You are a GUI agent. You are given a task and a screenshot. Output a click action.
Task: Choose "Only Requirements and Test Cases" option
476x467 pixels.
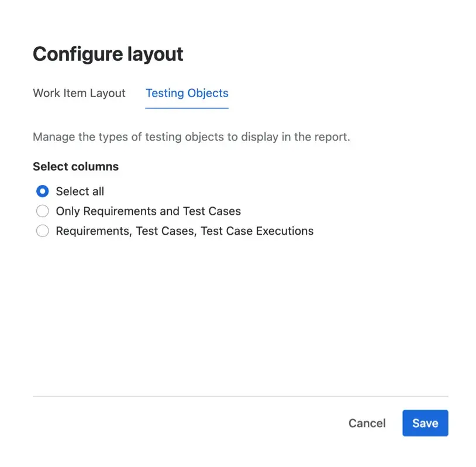click(x=42, y=211)
